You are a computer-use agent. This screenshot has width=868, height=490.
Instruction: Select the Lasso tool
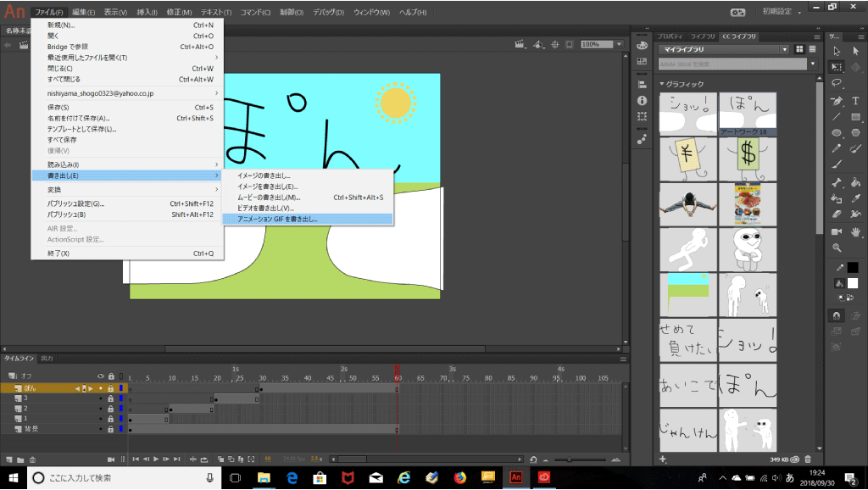837,83
